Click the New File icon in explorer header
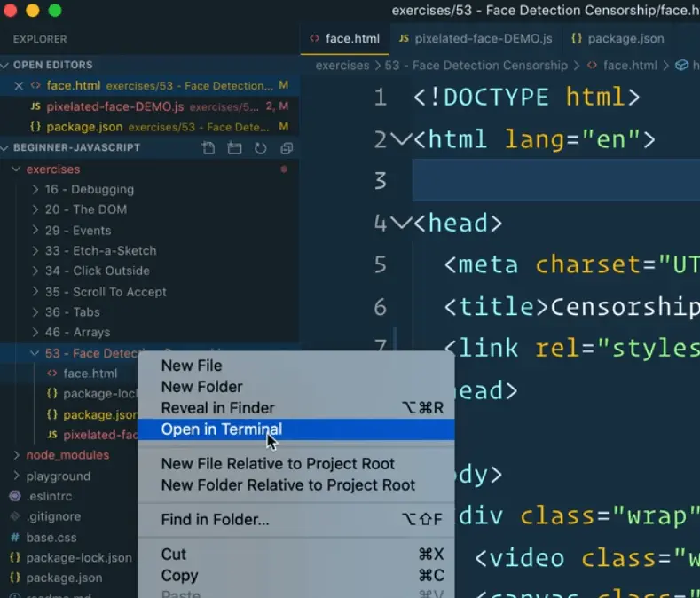 [208, 148]
